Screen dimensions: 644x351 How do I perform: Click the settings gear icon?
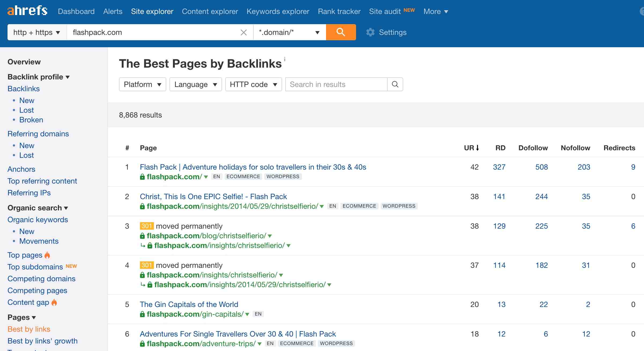pyautogui.click(x=370, y=32)
